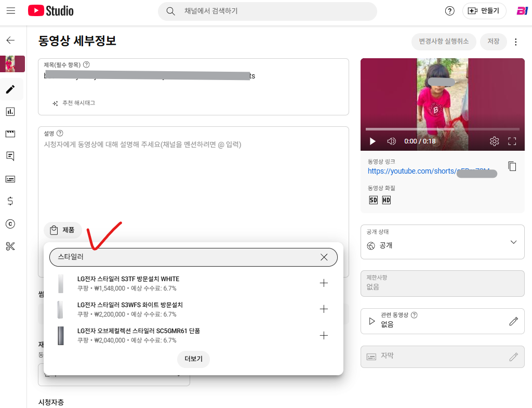Click the SD quality badge
The width and height of the screenshot is (532, 408).
pyautogui.click(x=373, y=200)
